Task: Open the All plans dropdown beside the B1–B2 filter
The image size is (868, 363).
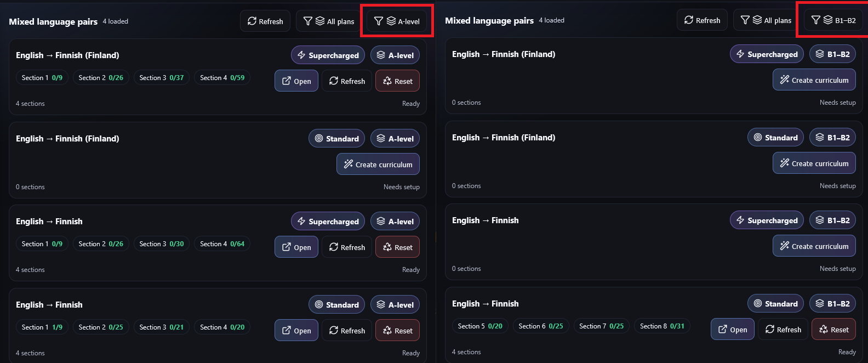Action: coord(766,20)
